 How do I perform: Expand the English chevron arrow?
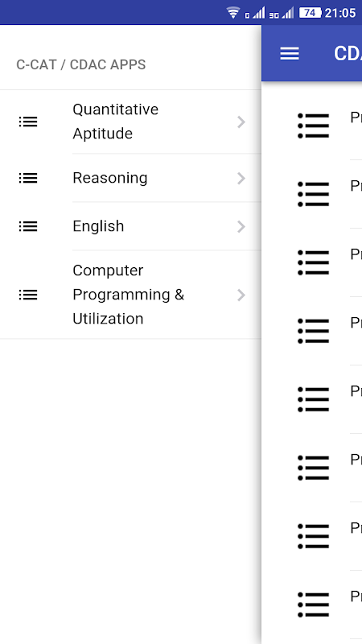[x=241, y=226]
